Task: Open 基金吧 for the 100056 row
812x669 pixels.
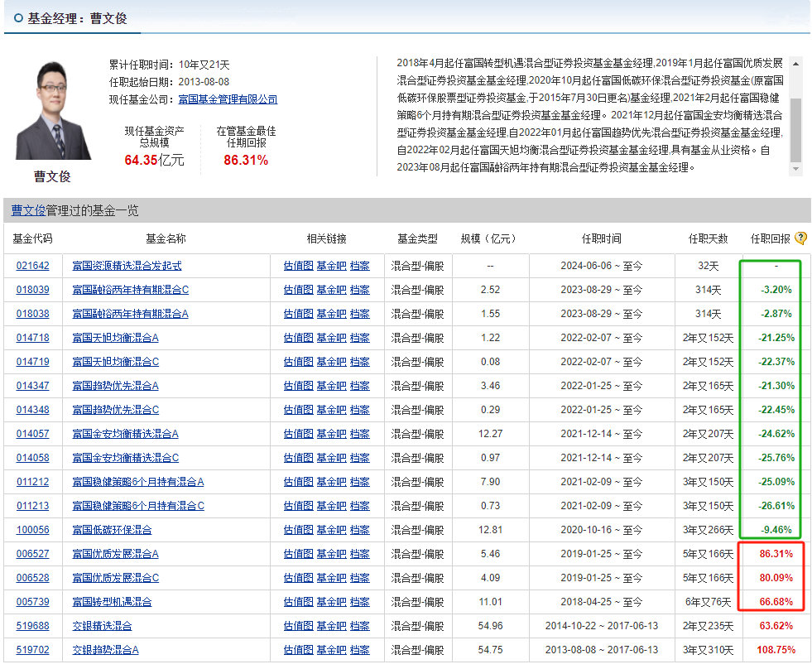Action: coord(331,530)
